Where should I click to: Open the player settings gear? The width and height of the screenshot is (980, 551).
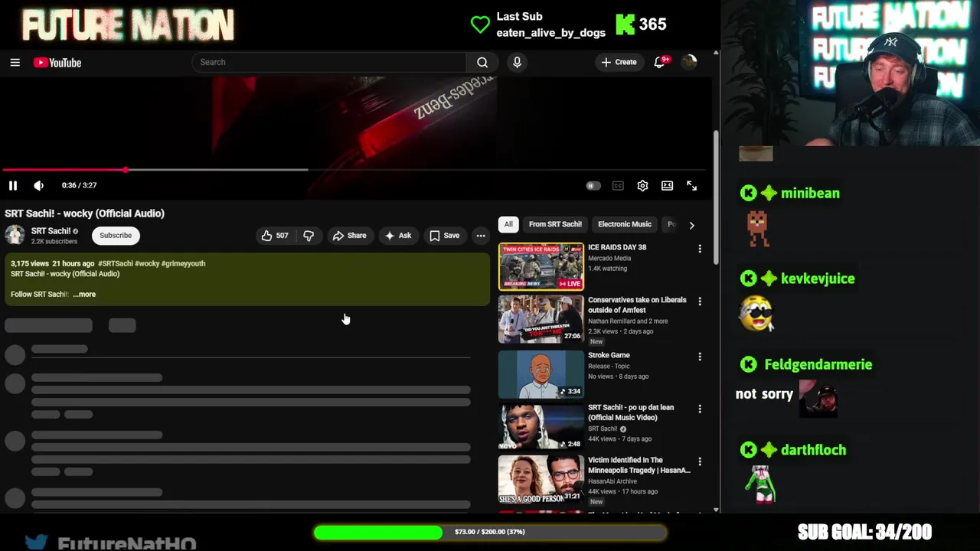(x=642, y=185)
